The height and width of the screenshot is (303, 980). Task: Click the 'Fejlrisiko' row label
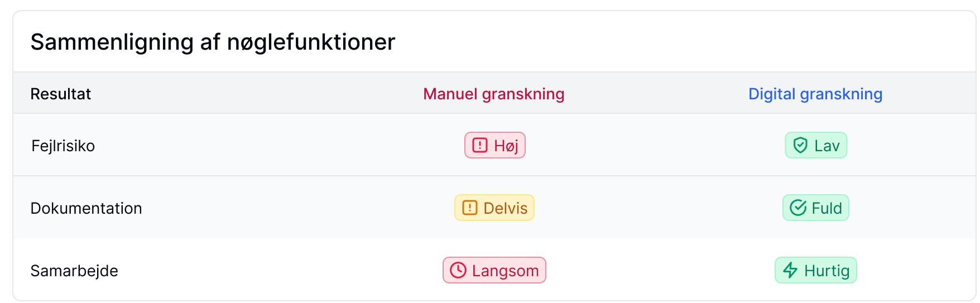pyautogui.click(x=63, y=146)
